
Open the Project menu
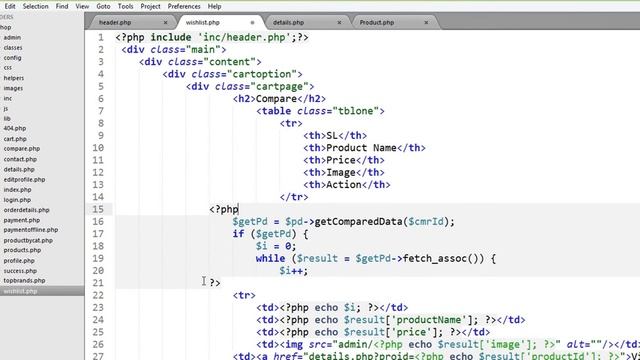(150, 6)
